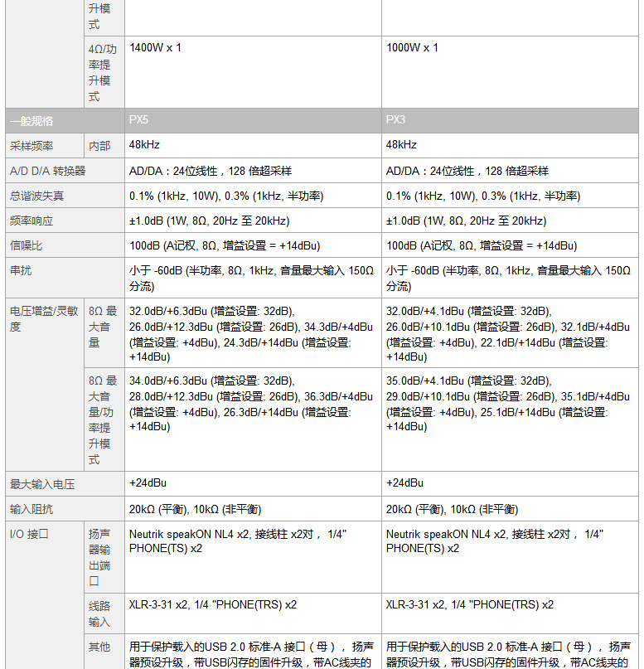
Task: Select PX3 48kHz sampling value
Action: pyautogui.click(x=510, y=146)
